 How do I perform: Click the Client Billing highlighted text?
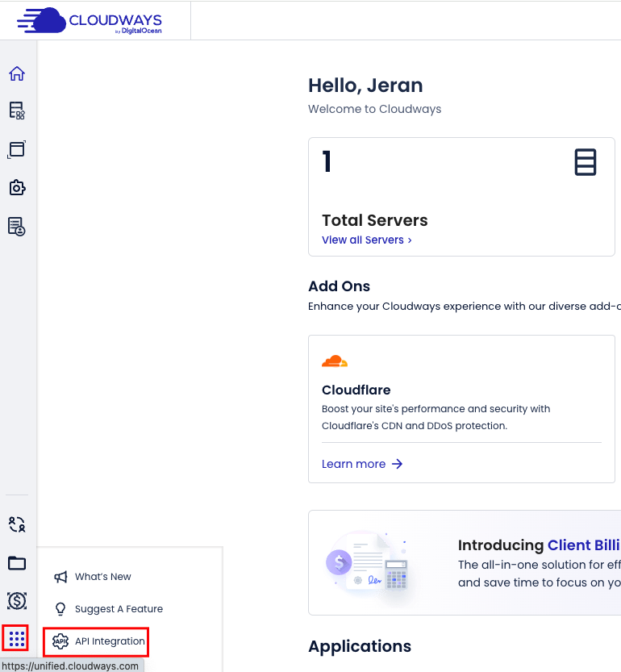tap(584, 545)
